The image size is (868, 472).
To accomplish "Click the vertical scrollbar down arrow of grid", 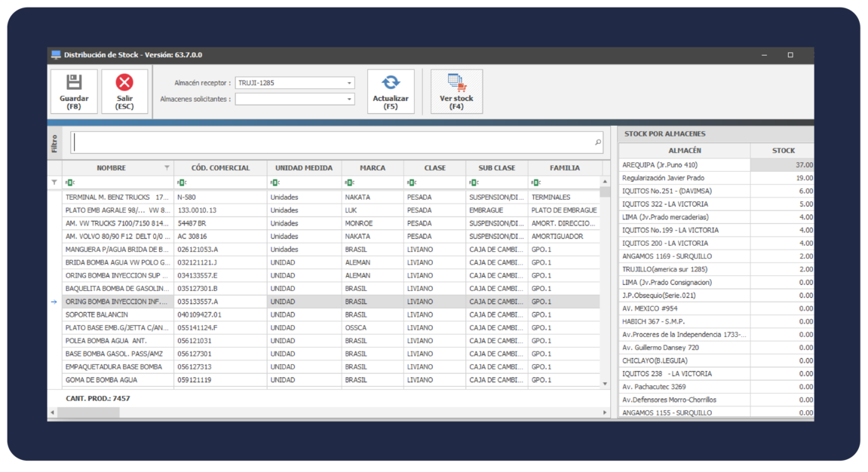I will tap(605, 384).
